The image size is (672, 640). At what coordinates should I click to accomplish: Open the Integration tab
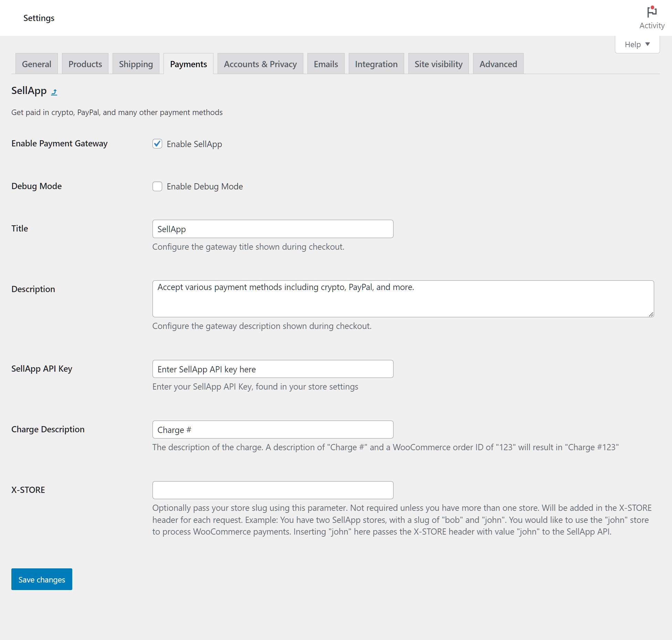(376, 64)
